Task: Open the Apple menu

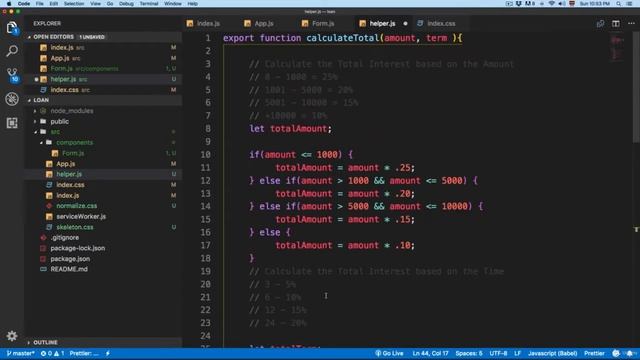Action: 9,4
